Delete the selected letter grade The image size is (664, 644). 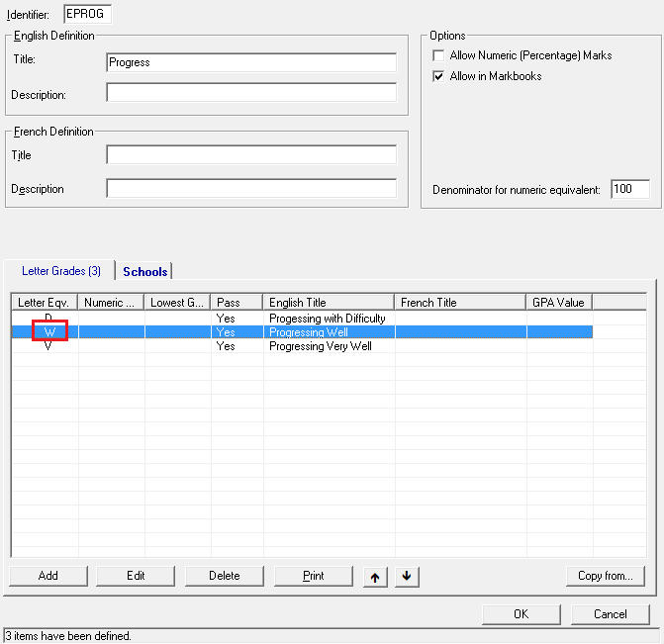point(224,576)
